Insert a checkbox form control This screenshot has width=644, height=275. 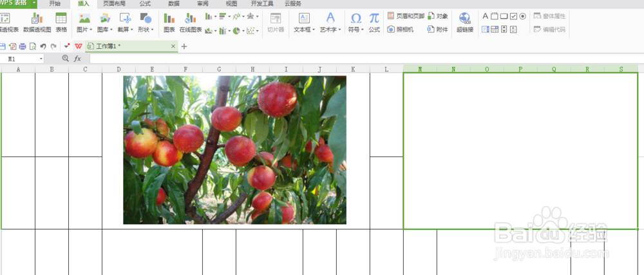point(513,16)
